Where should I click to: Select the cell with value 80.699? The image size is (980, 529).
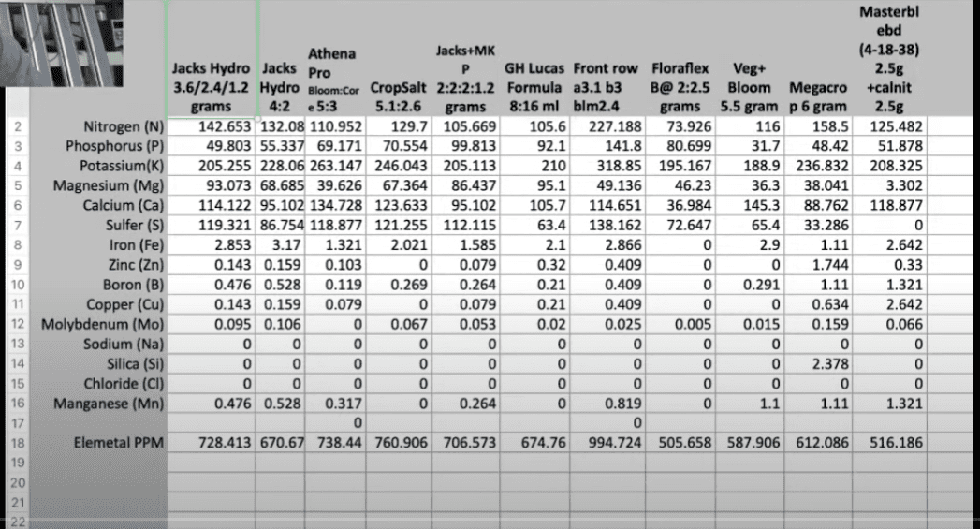coord(680,146)
